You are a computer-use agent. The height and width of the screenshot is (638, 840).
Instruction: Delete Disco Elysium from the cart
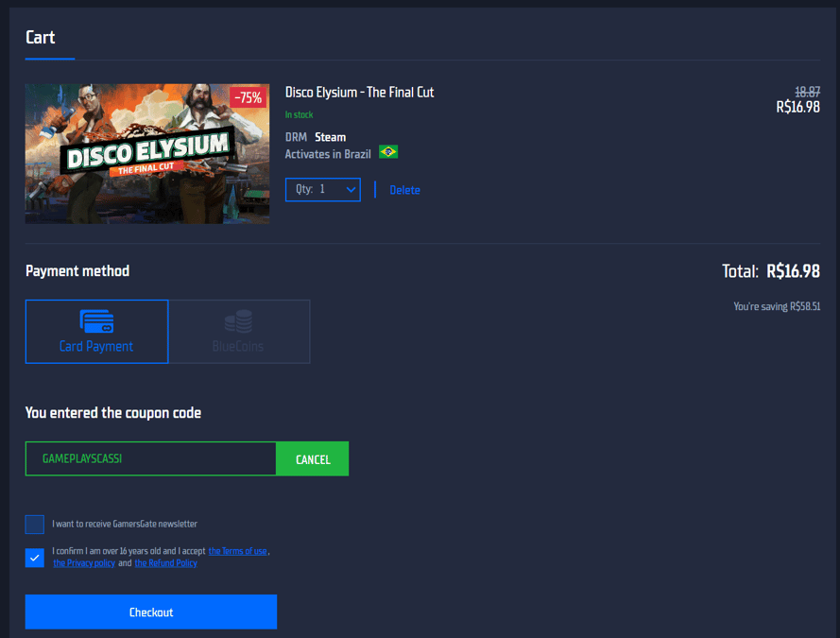(x=405, y=190)
